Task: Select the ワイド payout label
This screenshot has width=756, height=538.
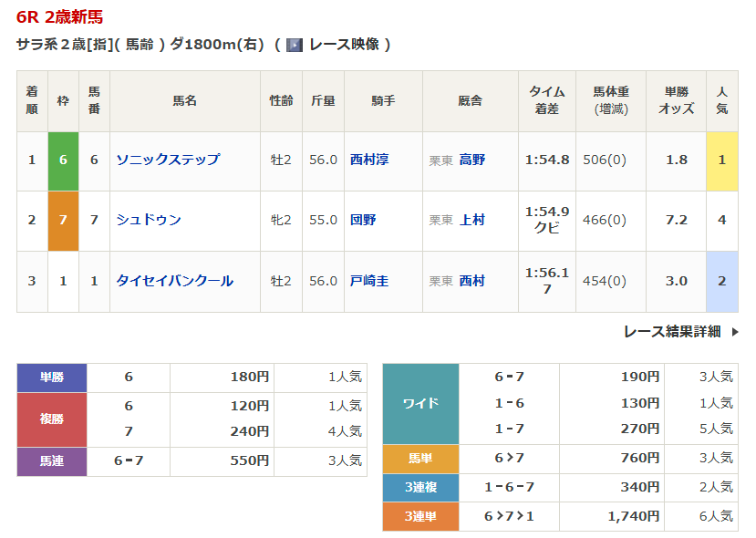Action: pos(420,403)
